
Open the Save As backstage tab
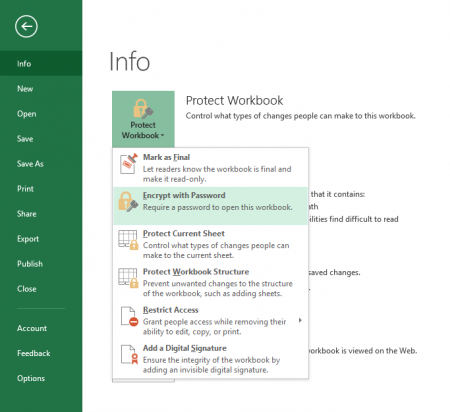click(x=30, y=164)
